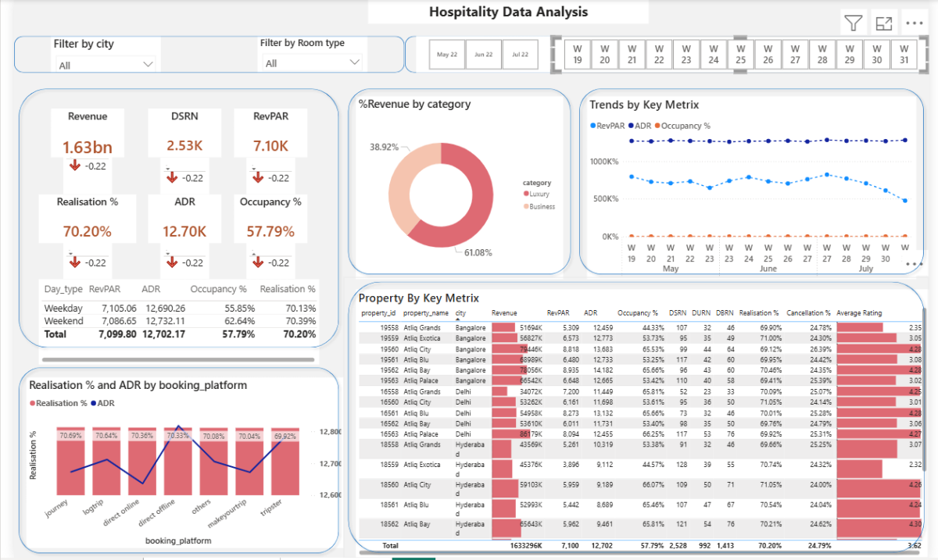Toggle the Luxury category legend item
This screenshot has width=938, height=560.
pyautogui.click(x=539, y=194)
